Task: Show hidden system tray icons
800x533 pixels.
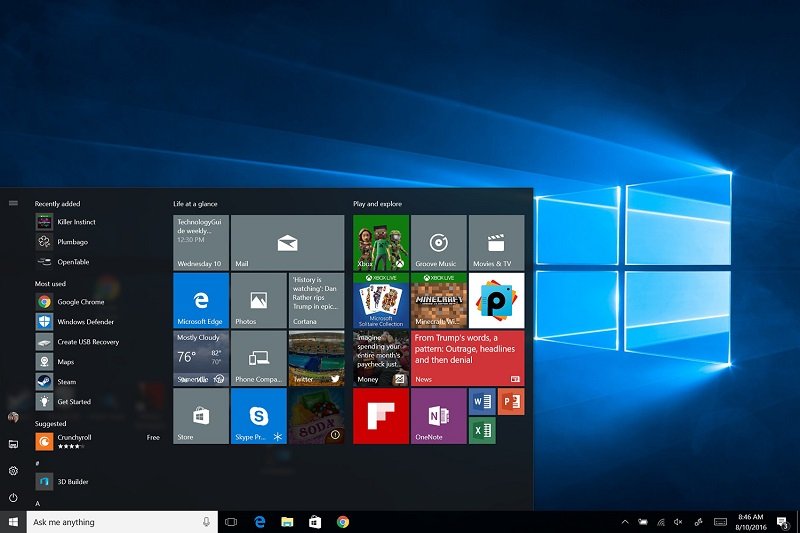Action: coord(625,522)
